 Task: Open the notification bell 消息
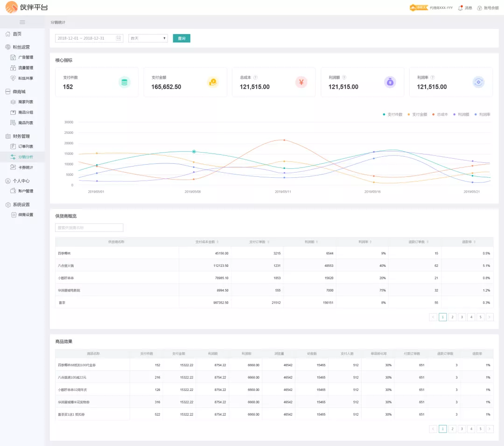(461, 8)
